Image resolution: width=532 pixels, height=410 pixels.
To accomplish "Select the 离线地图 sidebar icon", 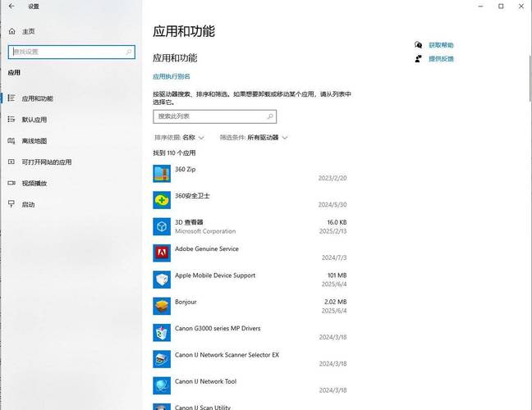I will point(11,140).
